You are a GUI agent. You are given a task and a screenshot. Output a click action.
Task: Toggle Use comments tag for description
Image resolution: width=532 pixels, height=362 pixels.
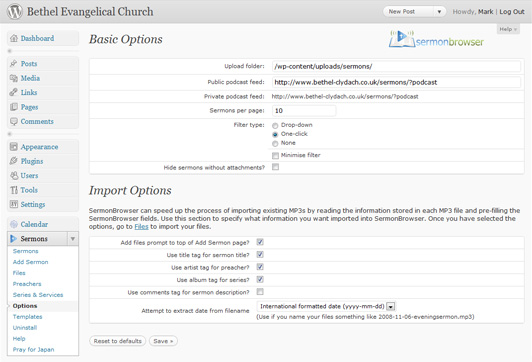260,292
